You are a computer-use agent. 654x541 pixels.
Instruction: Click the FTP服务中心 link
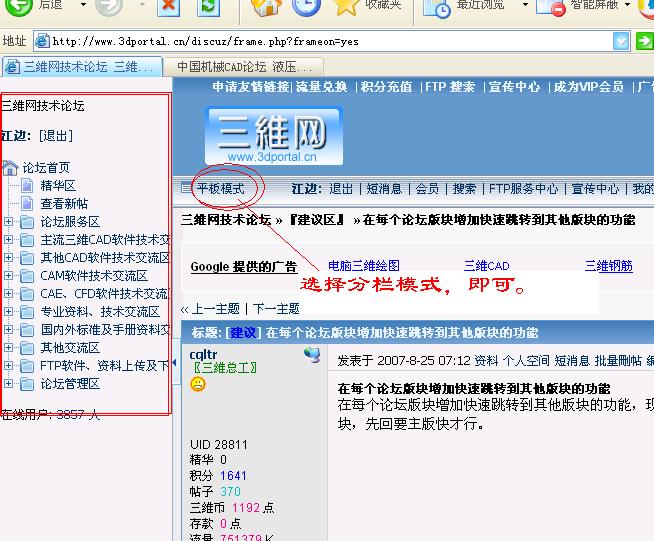point(523,189)
